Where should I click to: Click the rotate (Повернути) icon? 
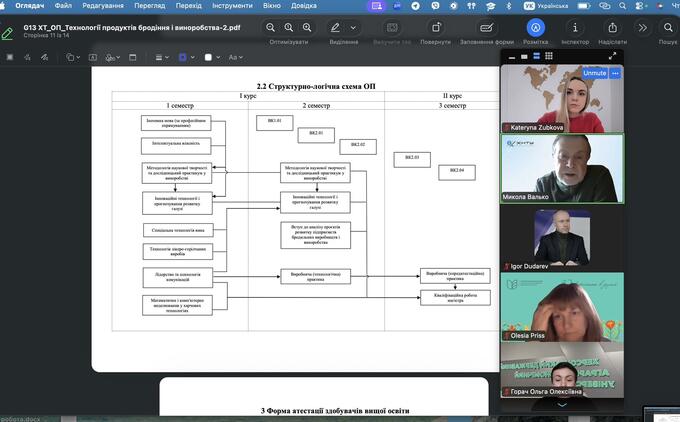[x=435, y=27]
